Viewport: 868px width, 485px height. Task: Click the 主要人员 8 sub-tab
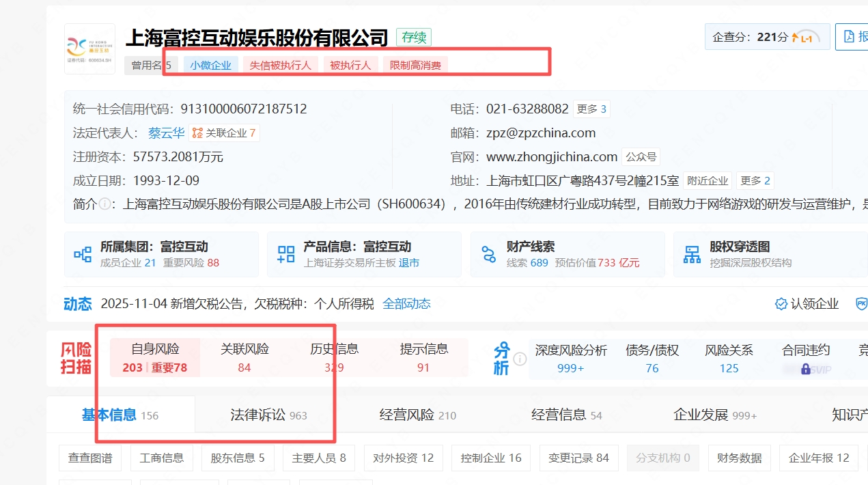[x=319, y=458]
